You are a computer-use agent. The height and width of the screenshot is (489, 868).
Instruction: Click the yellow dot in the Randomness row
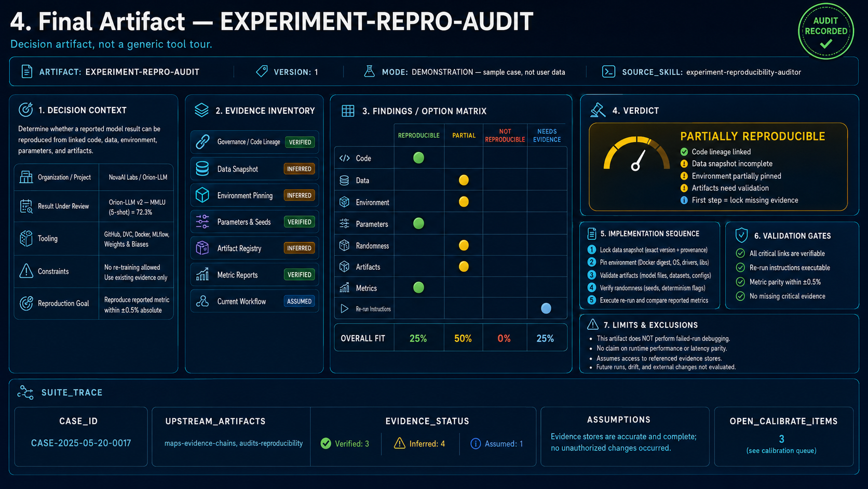tap(464, 245)
